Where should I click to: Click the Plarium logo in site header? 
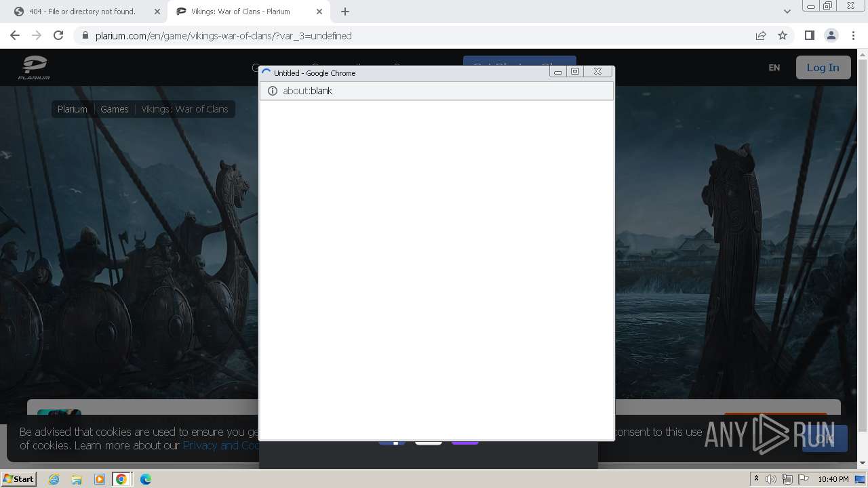[x=34, y=68]
